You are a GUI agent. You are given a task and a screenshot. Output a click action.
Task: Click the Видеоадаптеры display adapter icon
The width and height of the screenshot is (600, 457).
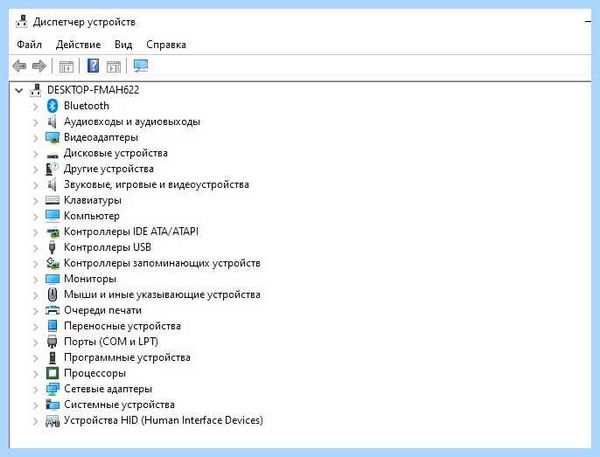coord(52,137)
